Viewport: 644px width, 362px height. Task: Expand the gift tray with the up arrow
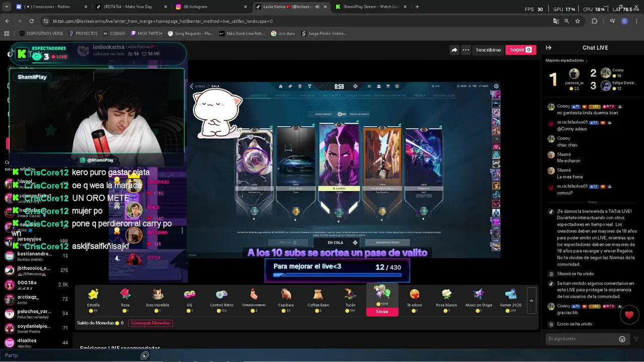pyautogui.click(x=531, y=301)
